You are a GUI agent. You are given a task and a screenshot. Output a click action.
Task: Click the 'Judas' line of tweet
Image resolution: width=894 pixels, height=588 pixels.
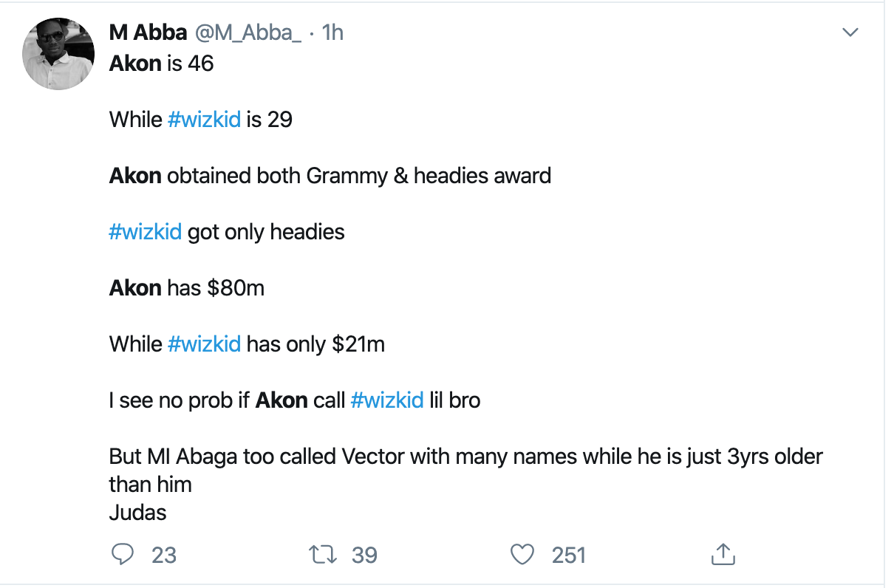(x=138, y=513)
